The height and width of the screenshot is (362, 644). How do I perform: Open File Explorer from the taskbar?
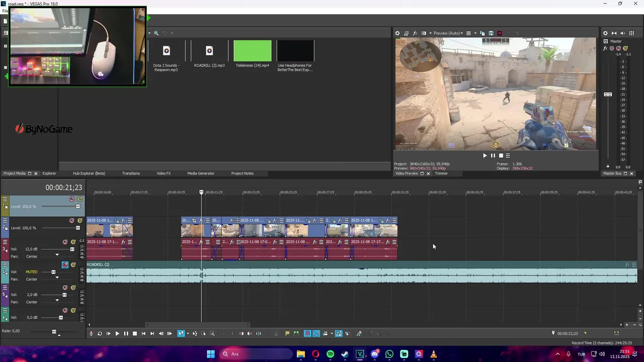(x=300, y=354)
